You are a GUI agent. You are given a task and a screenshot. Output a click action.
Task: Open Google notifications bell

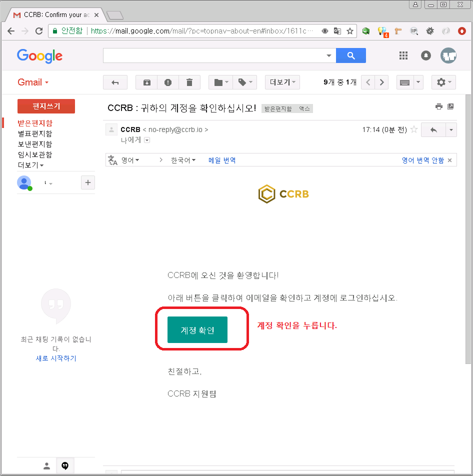(425, 55)
